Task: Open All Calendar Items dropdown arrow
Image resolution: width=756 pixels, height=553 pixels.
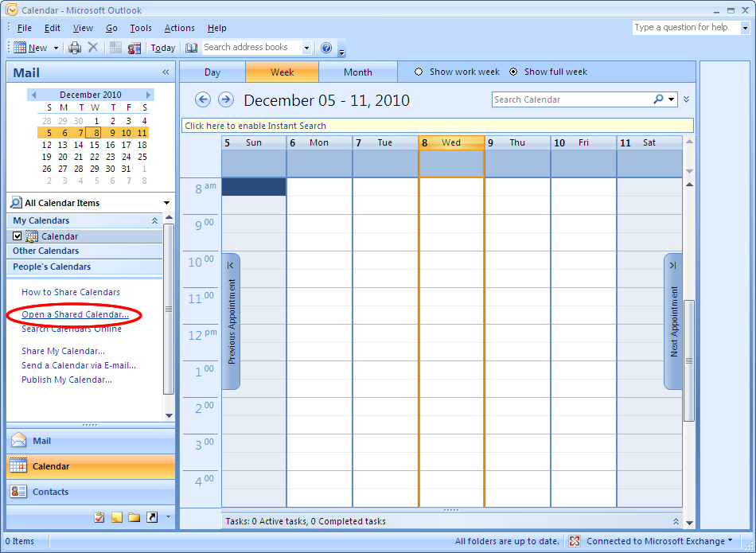Action: point(167,203)
